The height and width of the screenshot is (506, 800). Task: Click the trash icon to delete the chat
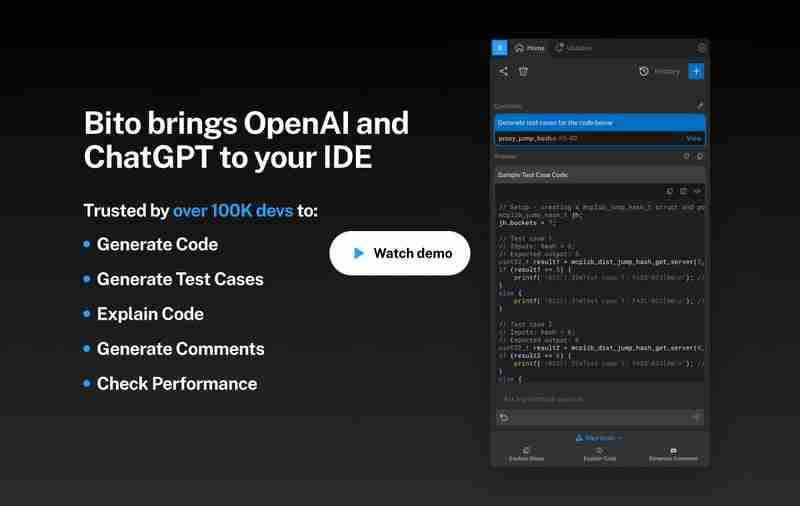pyautogui.click(x=523, y=71)
